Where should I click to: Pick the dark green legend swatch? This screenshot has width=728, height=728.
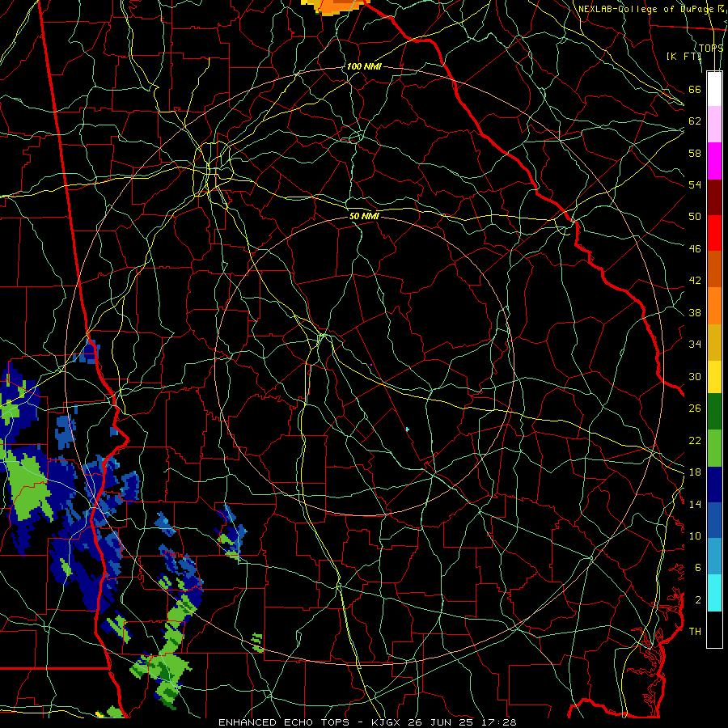click(x=714, y=412)
